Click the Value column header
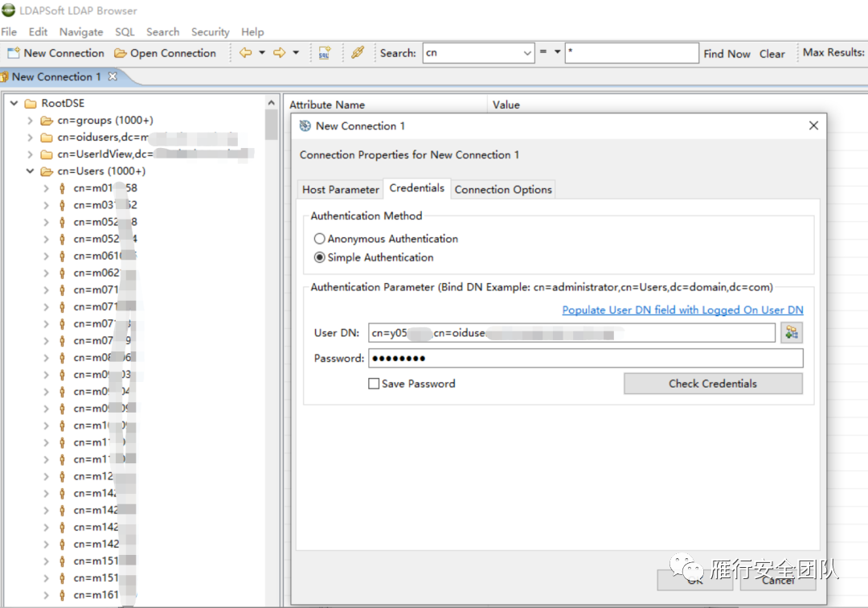868x608 pixels. tap(506, 105)
